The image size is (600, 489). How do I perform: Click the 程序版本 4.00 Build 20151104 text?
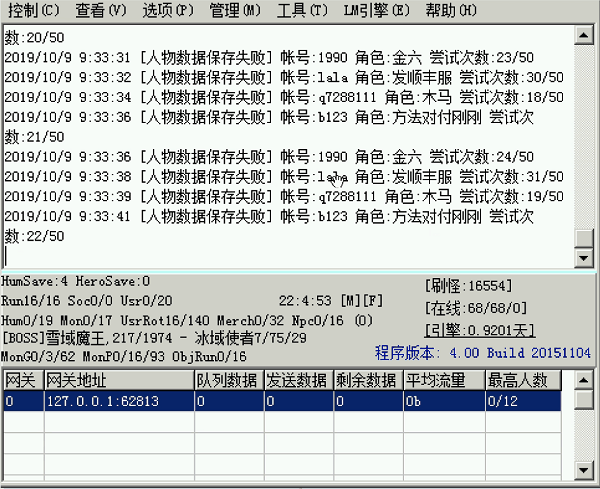pyautogui.click(x=483, y=352)
